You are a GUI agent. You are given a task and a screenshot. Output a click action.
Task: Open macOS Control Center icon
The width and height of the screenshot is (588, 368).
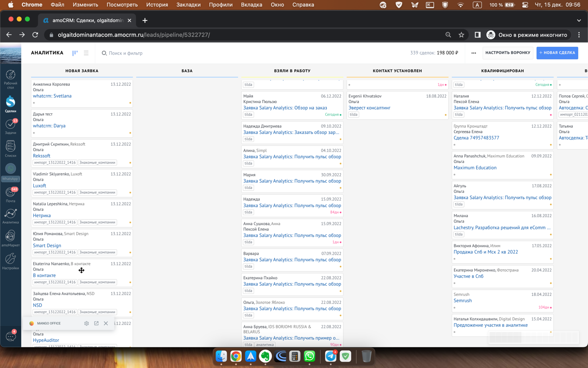pos(525,5)
